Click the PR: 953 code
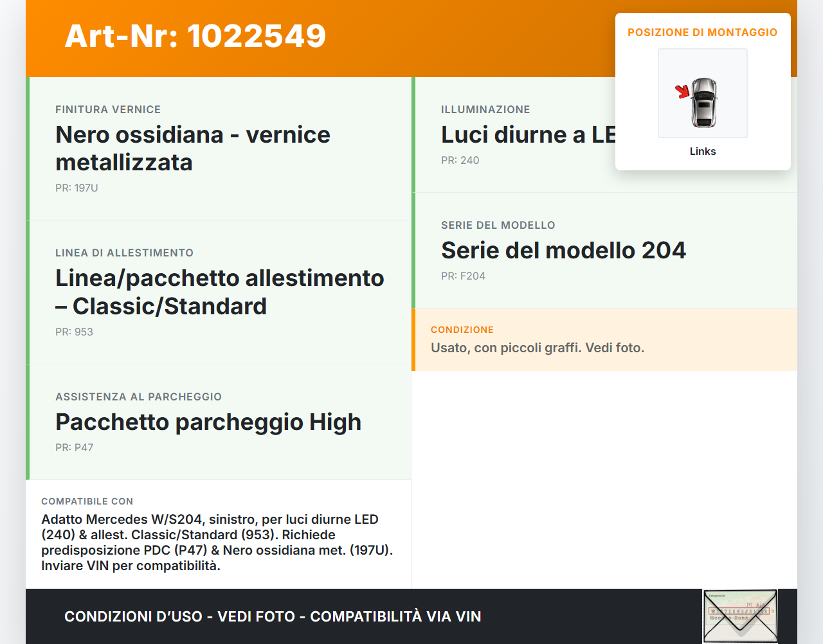Viewport: 823px width, 644px height. [74, 332]
